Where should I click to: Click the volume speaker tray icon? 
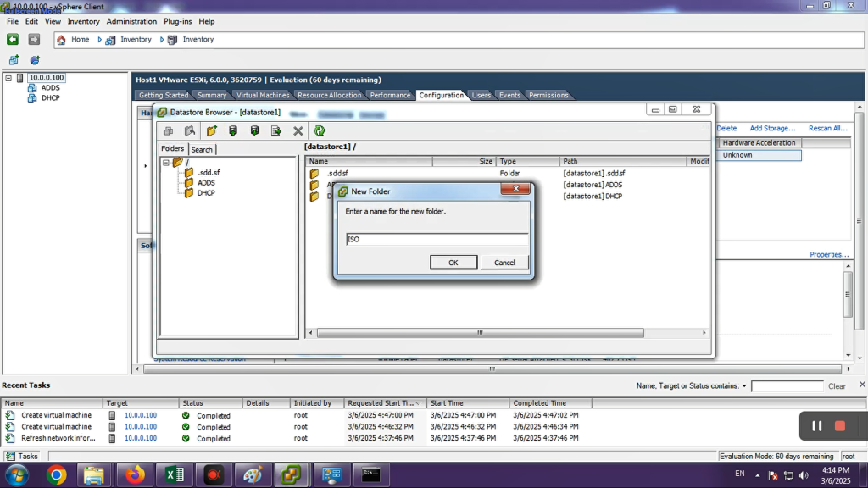click(804, 475)
